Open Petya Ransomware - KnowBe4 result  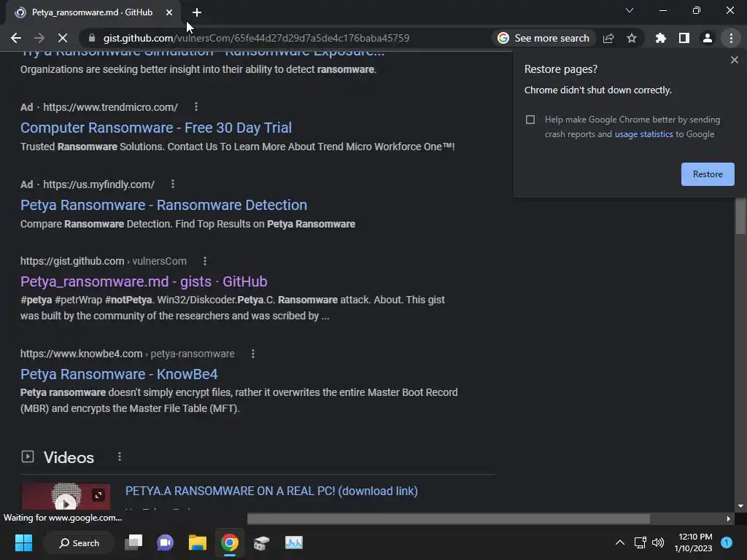pyautogui.click(x=119, y=374)
